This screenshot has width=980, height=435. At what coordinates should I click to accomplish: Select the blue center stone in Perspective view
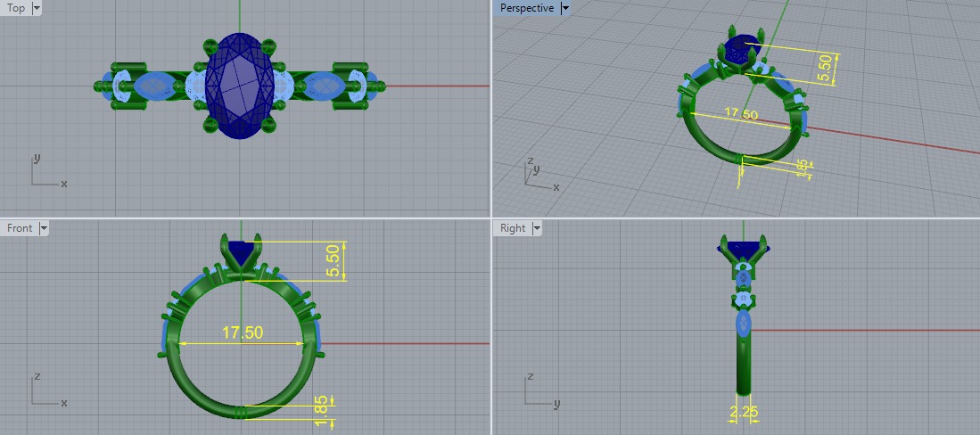coord(744,47)
